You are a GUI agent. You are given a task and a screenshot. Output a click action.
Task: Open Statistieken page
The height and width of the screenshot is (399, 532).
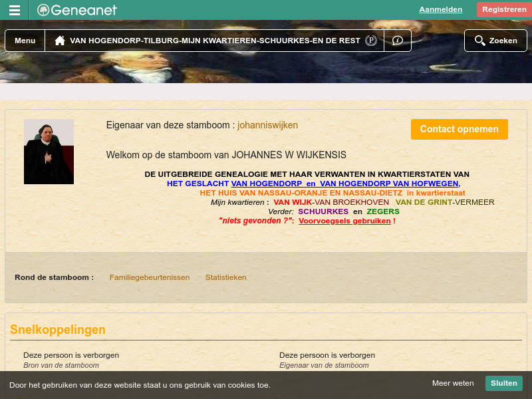coord(225,277)
